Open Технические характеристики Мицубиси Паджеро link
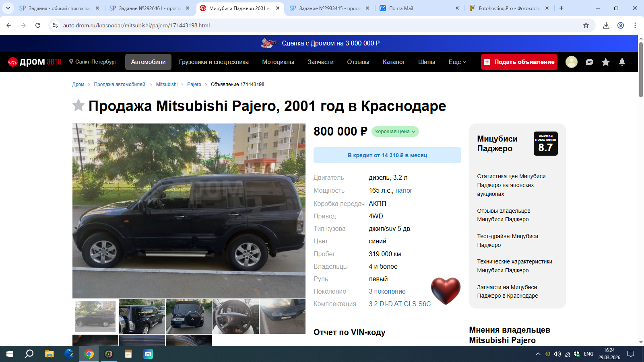This screenshot has width=644, height=362. (x=514, y=266)
